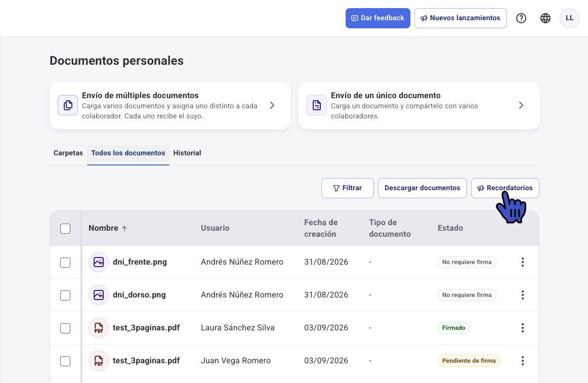The image size is (588, 383).
Task: Open the help question mark icon
Action: coord(521,18)
